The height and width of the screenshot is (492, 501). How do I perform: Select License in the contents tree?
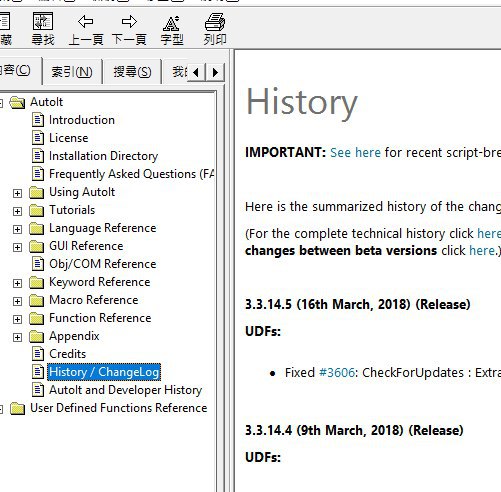coord(69,138)
